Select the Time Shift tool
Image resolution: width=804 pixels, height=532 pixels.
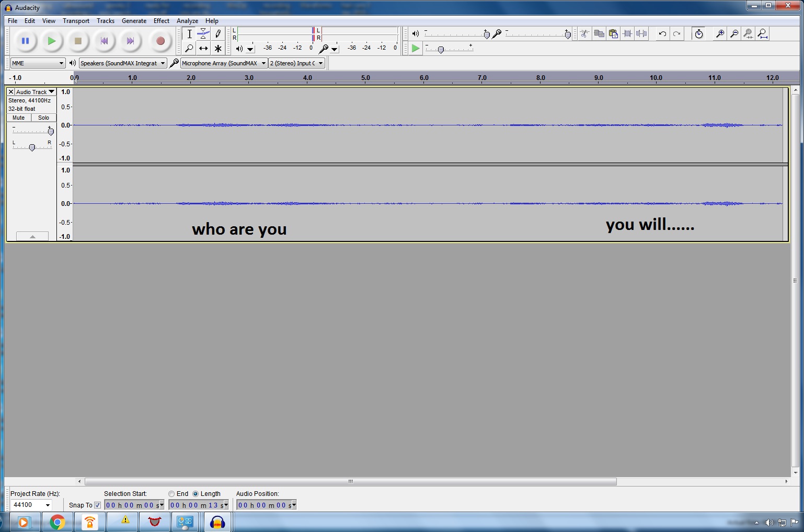[x=203, y=48]
